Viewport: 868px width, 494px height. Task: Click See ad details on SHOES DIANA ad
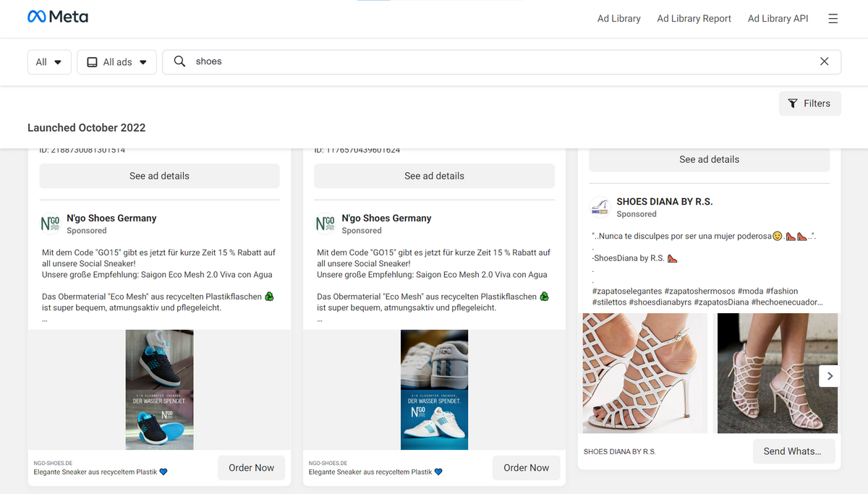709,159
